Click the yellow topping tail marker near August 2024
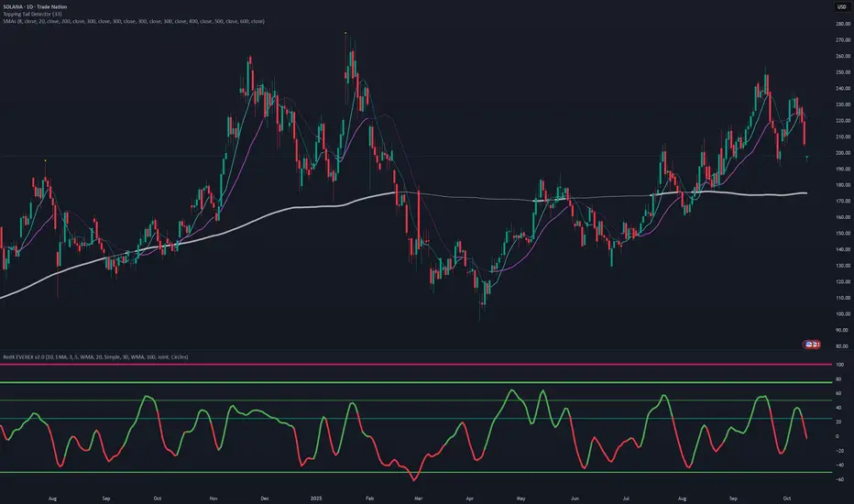 pos(45,160)
